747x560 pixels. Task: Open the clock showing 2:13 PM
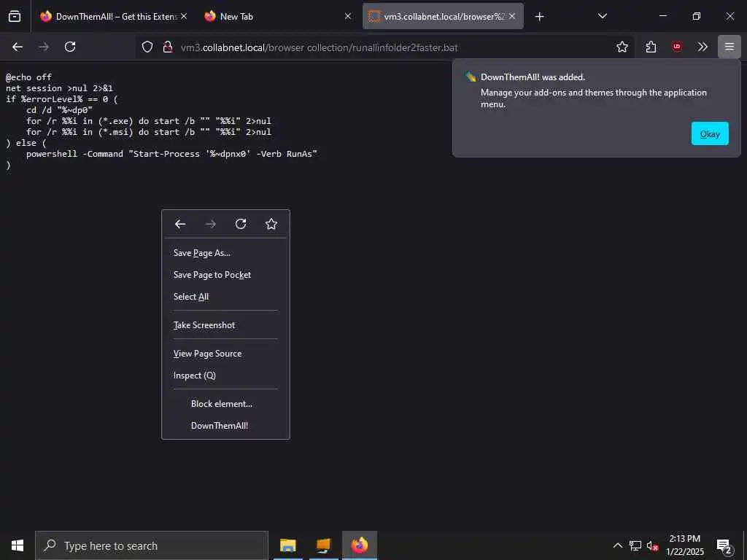pyautogui.click(x=684, y=545)
